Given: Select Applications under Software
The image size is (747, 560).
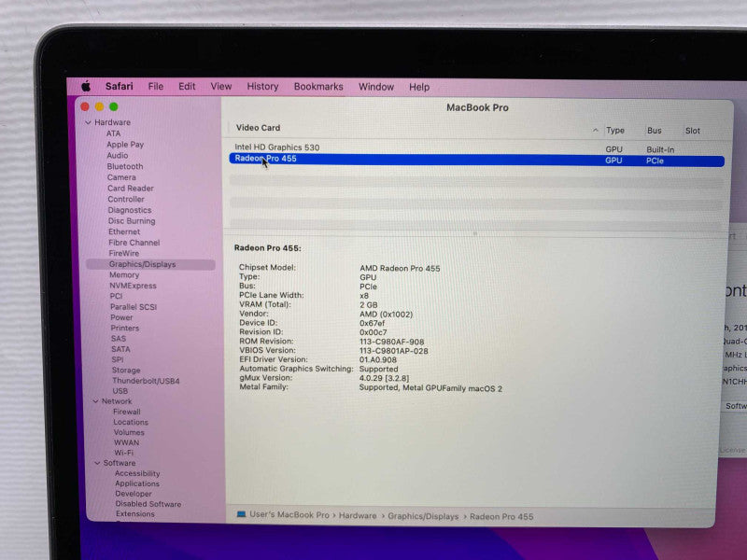Looking at the screenshot, I should [x=137, y=483].
